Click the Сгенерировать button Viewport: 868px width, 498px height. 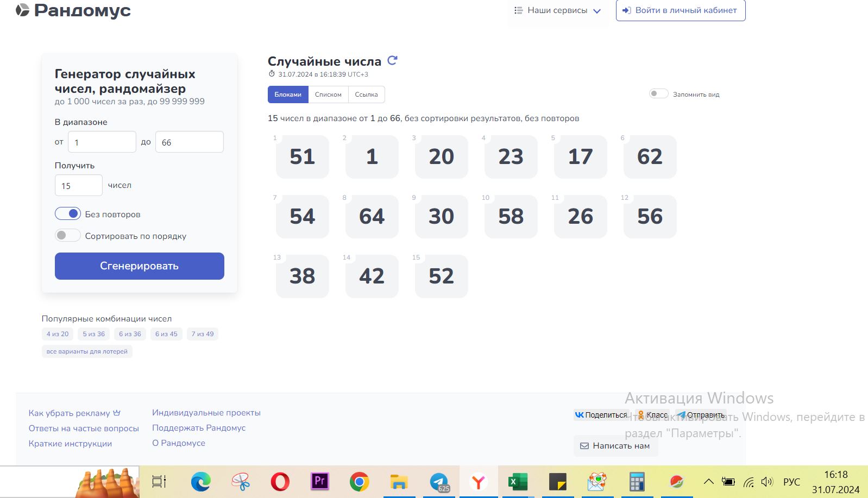(x=140, y=266)
